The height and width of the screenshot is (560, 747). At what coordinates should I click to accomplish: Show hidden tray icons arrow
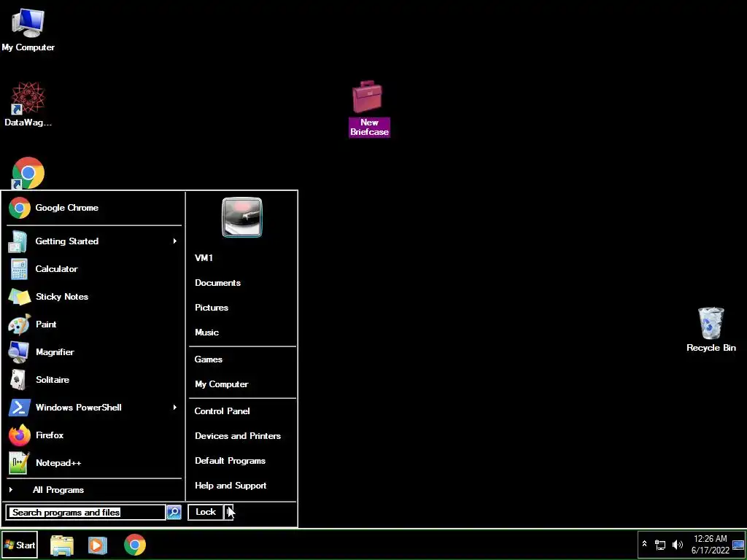tap(645, 544)
